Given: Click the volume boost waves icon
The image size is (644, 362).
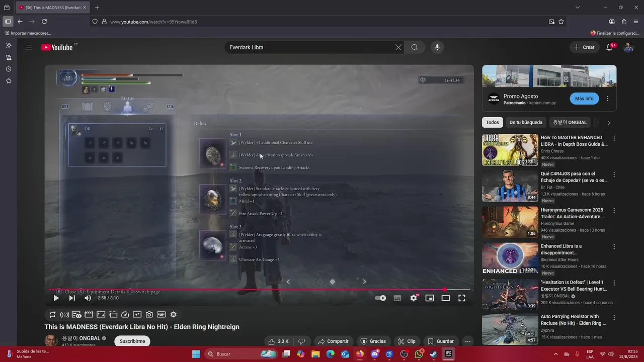Looking at the screenshot, I should 64,315.
